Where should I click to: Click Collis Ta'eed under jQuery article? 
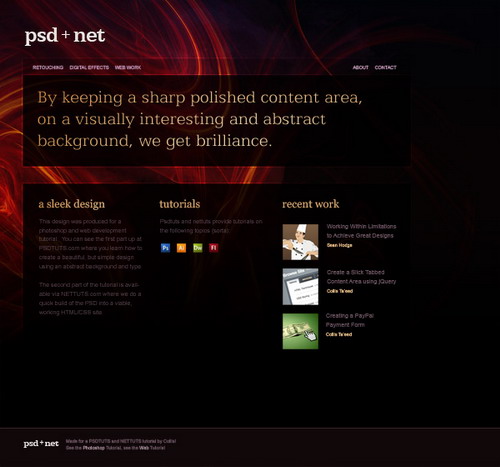(340, 291)
